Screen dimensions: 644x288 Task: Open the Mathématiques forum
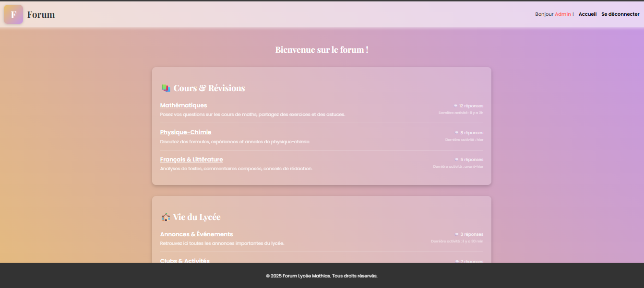tap(184, 105)
